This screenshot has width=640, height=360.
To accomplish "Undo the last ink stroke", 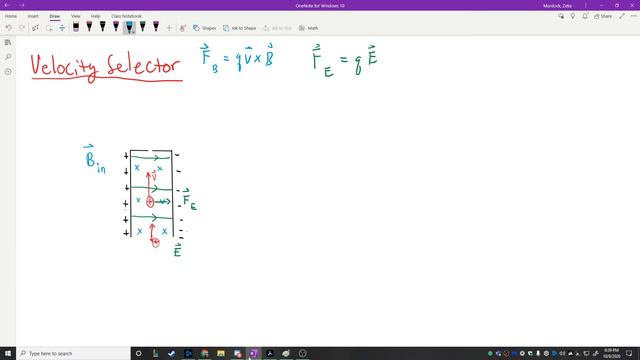I will click(x=9, y=28).
